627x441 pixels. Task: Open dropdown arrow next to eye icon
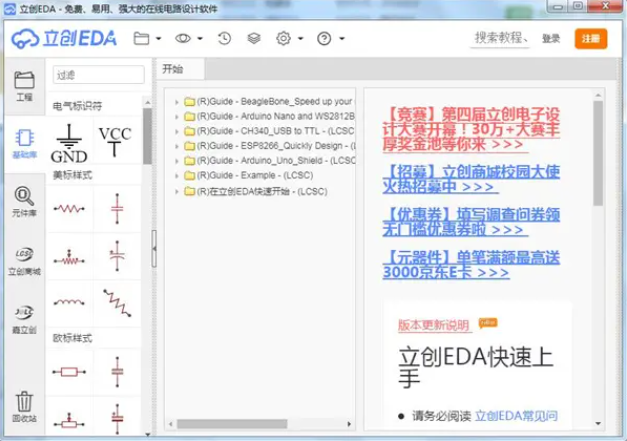(x=200, y=39)
